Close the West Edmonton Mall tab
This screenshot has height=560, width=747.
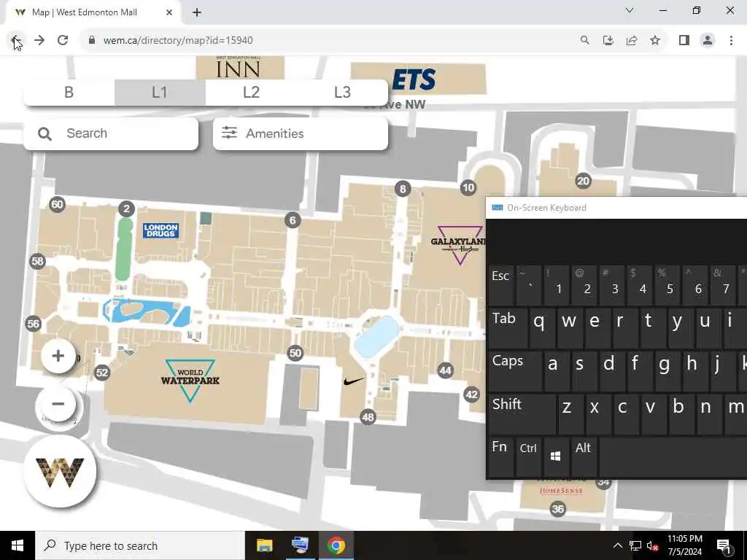(x=169, y=13)
